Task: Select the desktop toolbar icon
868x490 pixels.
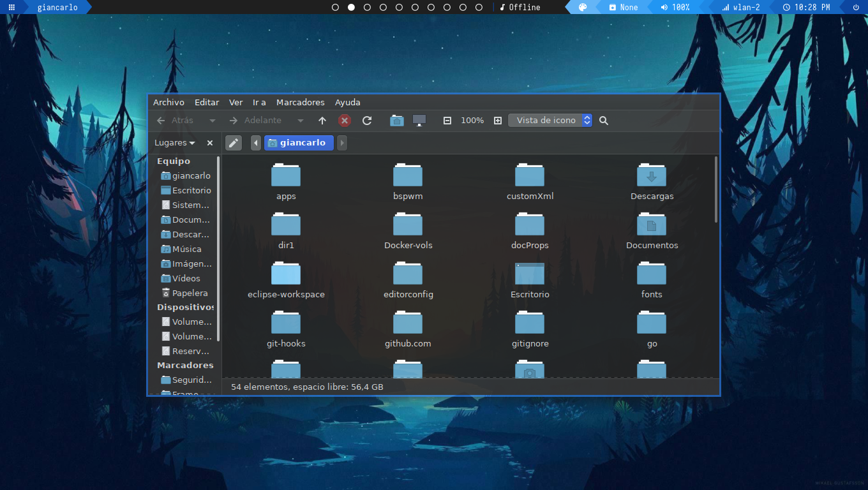Action: (x=419, y=120)
